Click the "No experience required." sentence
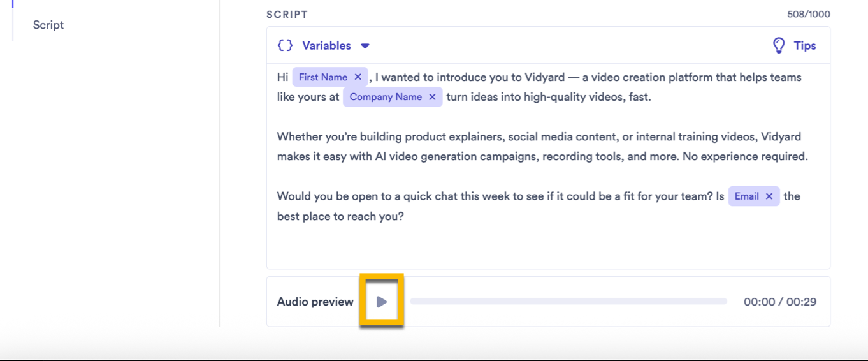The image size is (868, 361). click(x=745, y=156)
